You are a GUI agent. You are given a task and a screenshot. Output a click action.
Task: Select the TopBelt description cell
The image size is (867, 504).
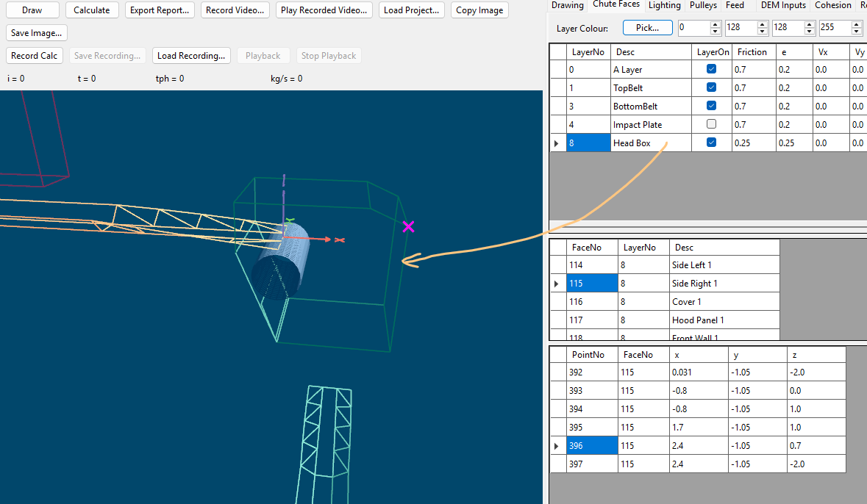coord(651,88)
